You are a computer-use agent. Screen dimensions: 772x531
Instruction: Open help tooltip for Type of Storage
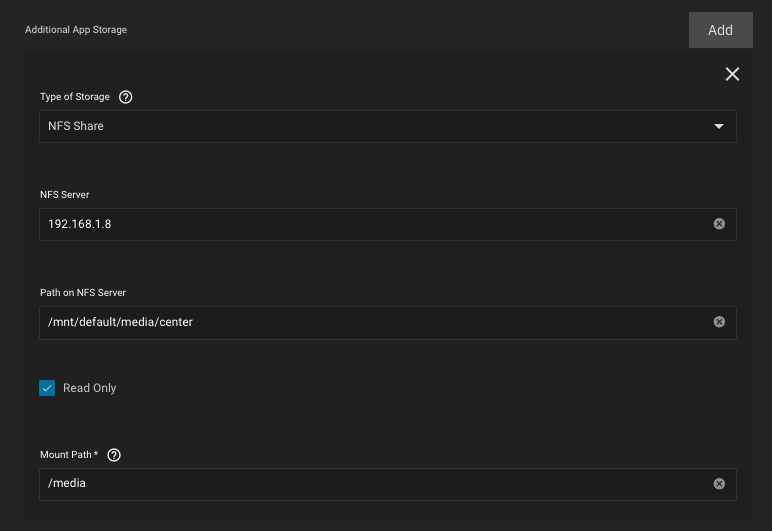[x=126, y=97]
